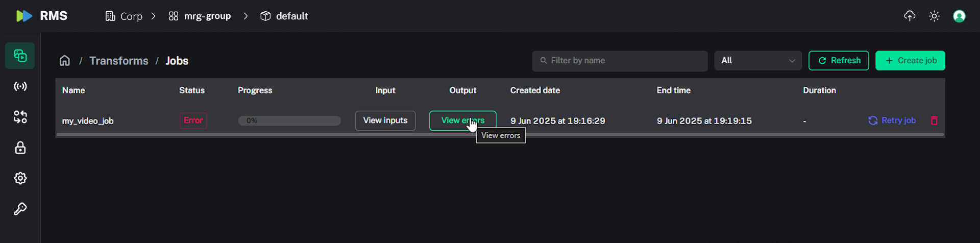This screenshot has height=243, width=980.
Task: Refresh the jobs list
Action: point(839,61)
